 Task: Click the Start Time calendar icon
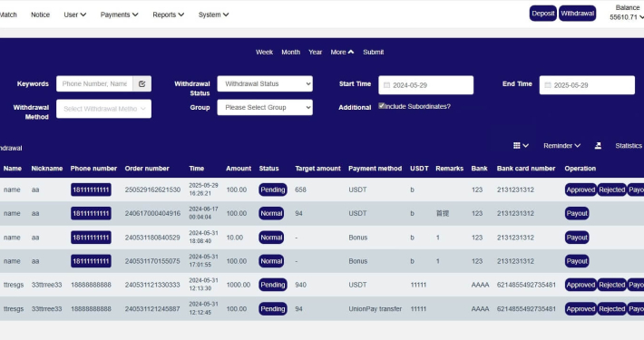[386, 85]
